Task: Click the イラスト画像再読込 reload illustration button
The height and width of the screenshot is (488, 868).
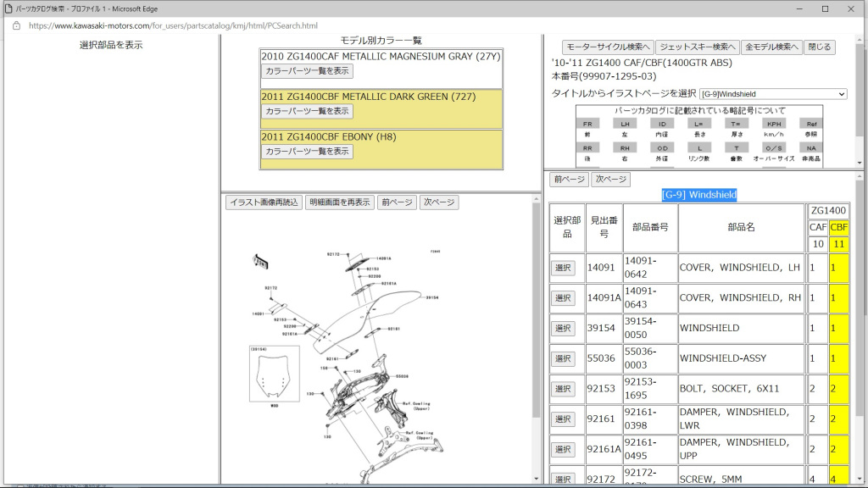Action: [x=264, y=202]
